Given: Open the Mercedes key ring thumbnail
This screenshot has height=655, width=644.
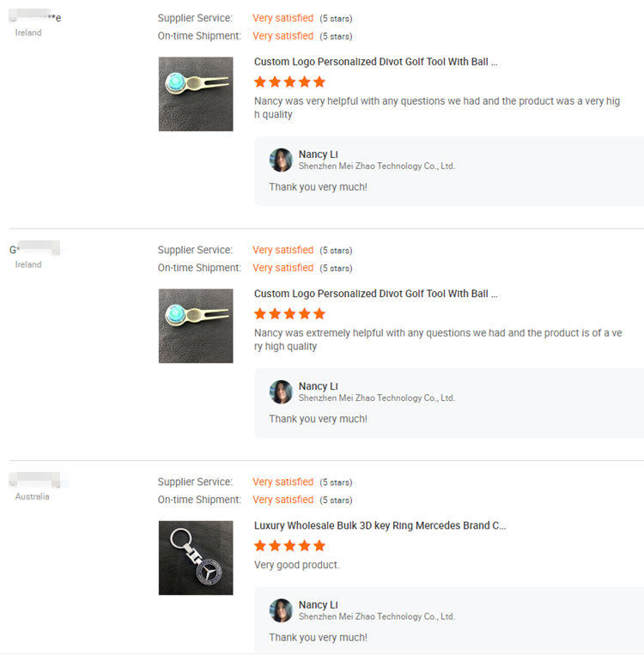Looking at the screenshot, I should [196, 558].
